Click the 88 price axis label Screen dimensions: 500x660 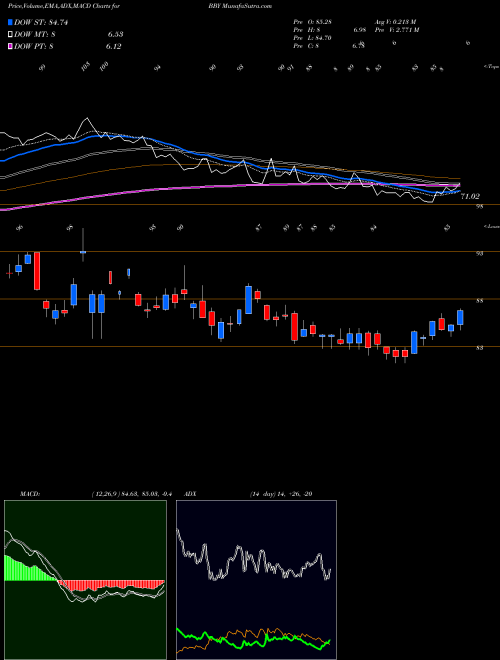tap(479, 301)
